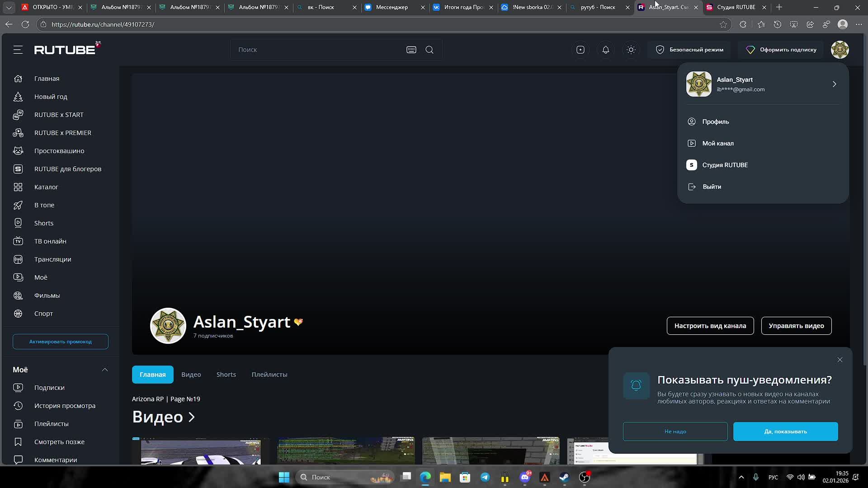
Task: Collapse the Моё sidebar section
Action: [x=105, y=370]
